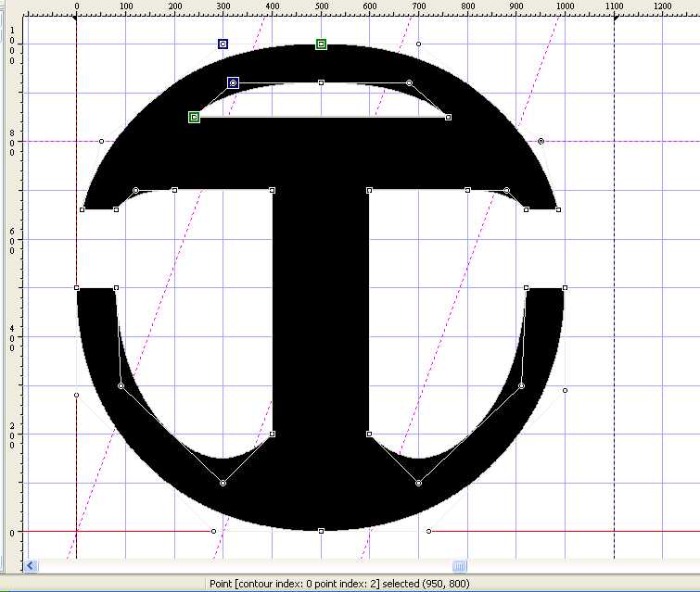Image resolution: width=700 pixels, height=592 pixels.
Task: Select the point at the crossbar's top right end
Action: pyautogui.click(x=448, y=118)
